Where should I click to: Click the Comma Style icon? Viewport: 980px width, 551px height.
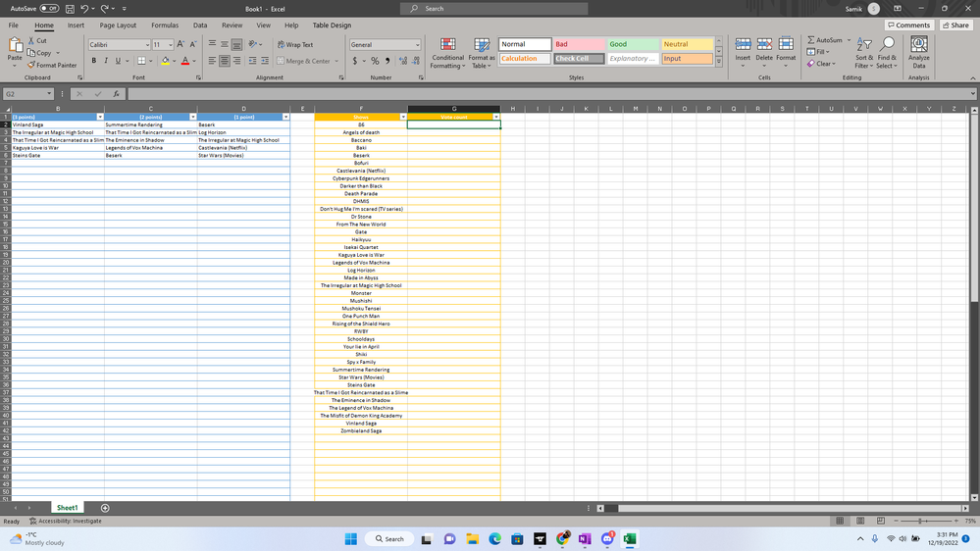coord(387,61)
